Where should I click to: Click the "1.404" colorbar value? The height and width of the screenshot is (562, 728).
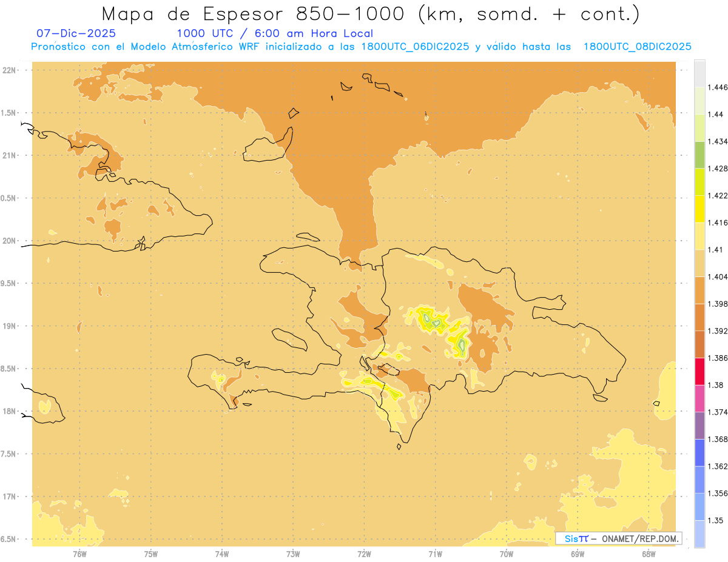coord(718,276)
